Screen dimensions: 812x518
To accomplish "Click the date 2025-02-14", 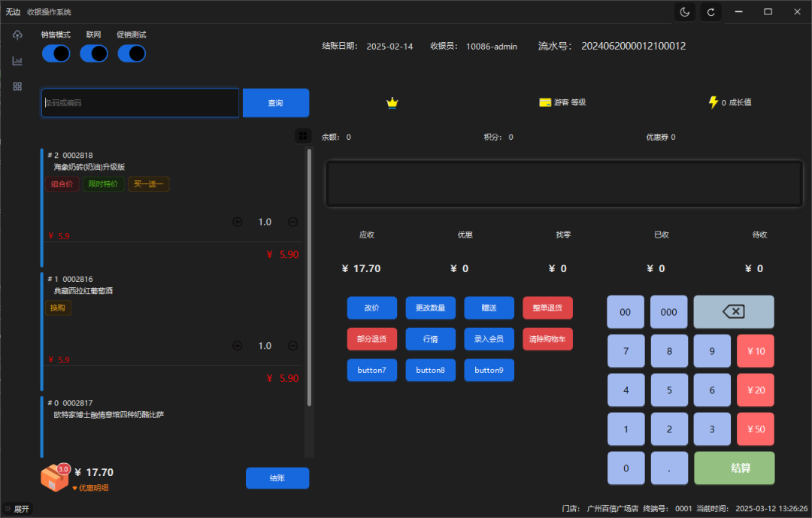I will click(x=389, y=47).
